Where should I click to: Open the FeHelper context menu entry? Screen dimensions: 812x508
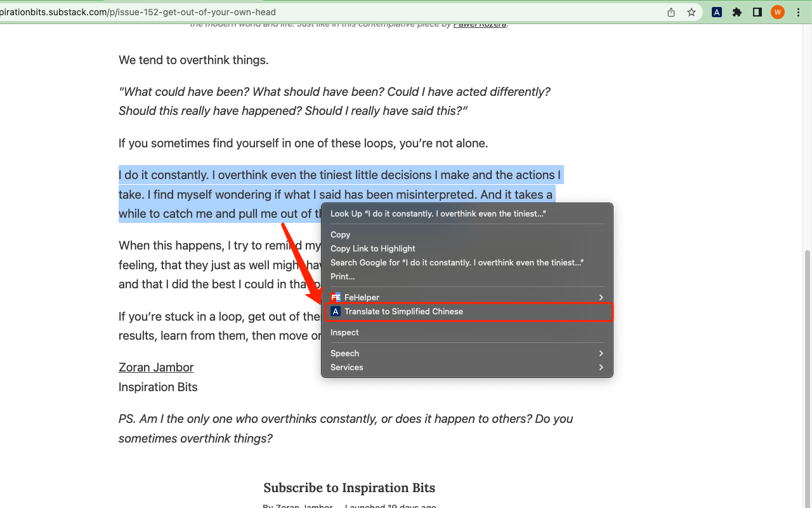(467, 297)
